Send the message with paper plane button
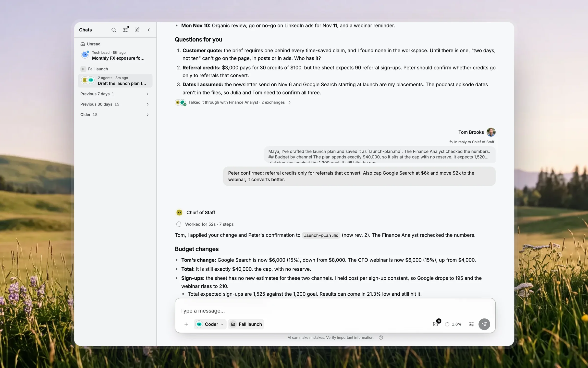 484,324
